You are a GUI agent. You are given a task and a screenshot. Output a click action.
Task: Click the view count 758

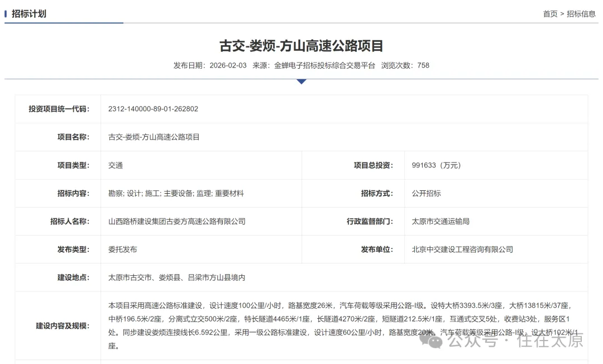coord(423,65)
